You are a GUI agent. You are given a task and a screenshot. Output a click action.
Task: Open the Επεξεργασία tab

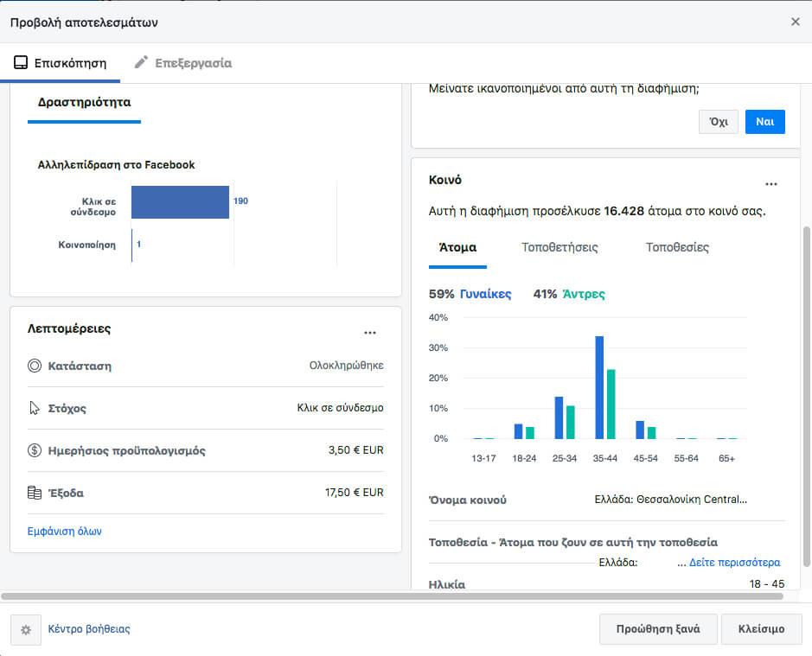click(x=182, y=63)
